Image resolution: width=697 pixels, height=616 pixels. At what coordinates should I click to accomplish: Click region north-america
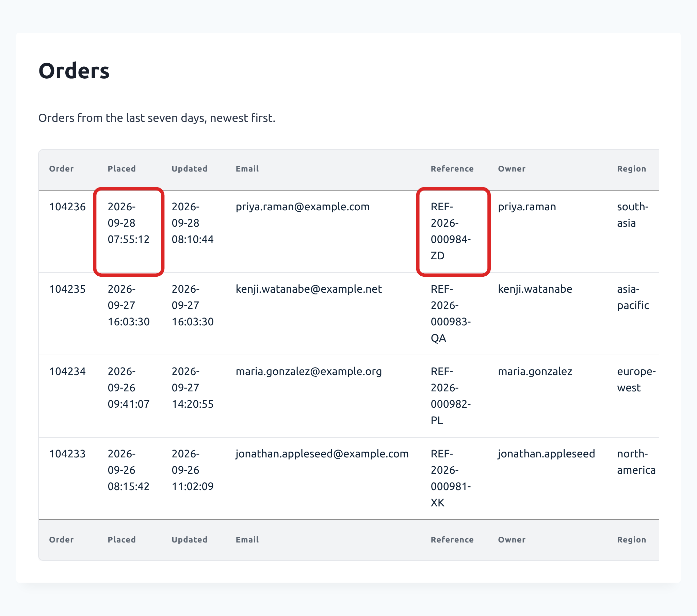pos(637,462)
